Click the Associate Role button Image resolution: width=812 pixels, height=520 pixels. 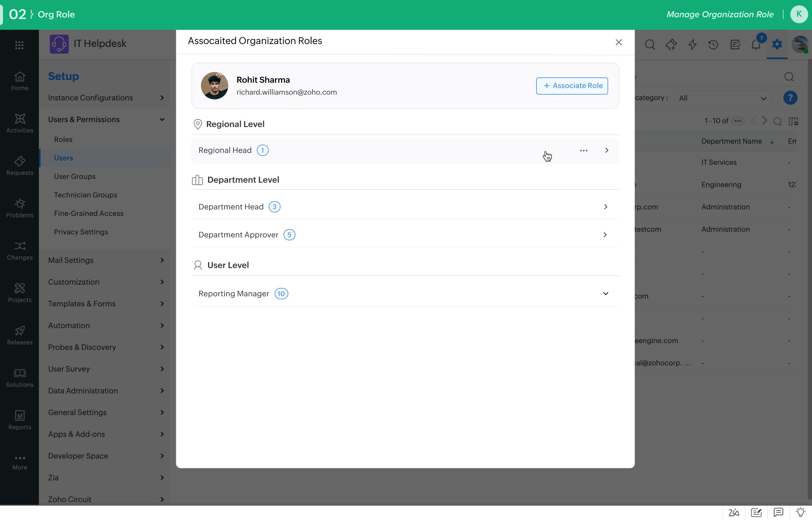[x=572, y=86]
